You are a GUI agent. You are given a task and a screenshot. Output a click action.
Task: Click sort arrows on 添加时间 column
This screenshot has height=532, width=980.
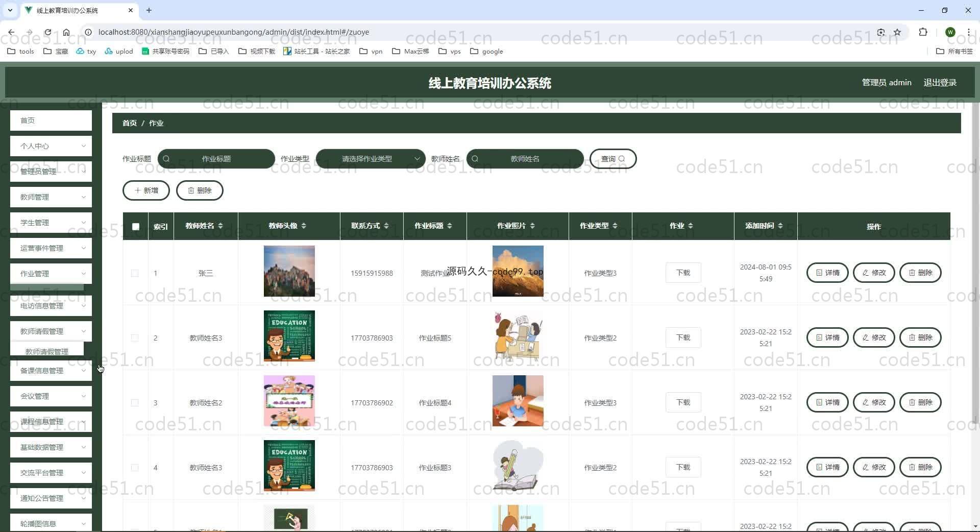click(x=780, y=226)
